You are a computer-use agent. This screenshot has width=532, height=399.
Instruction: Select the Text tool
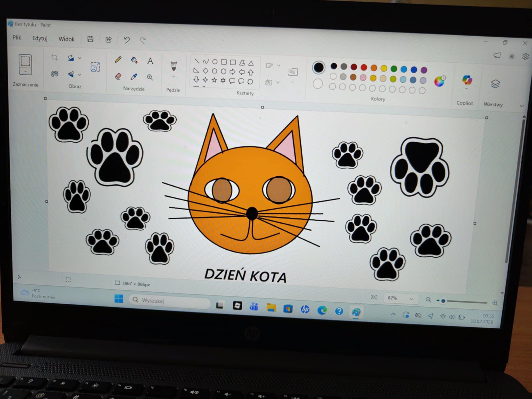tap(150, 61)
